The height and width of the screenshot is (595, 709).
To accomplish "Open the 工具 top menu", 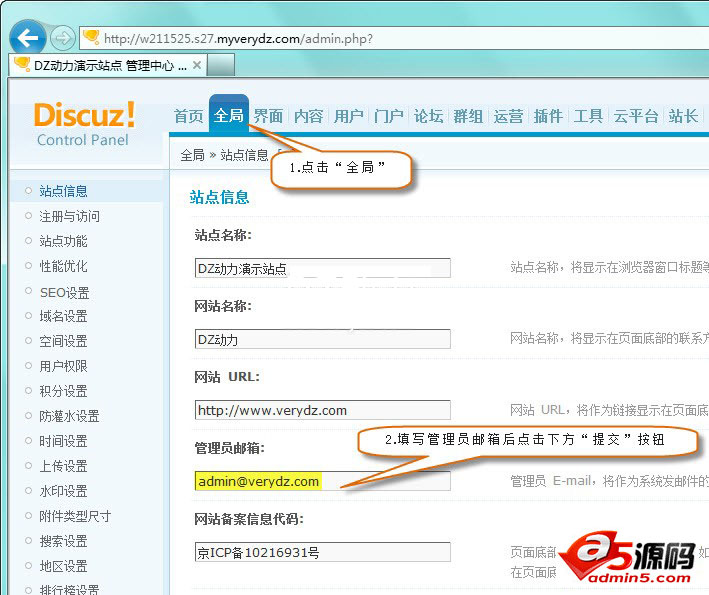I will (588, 116).
